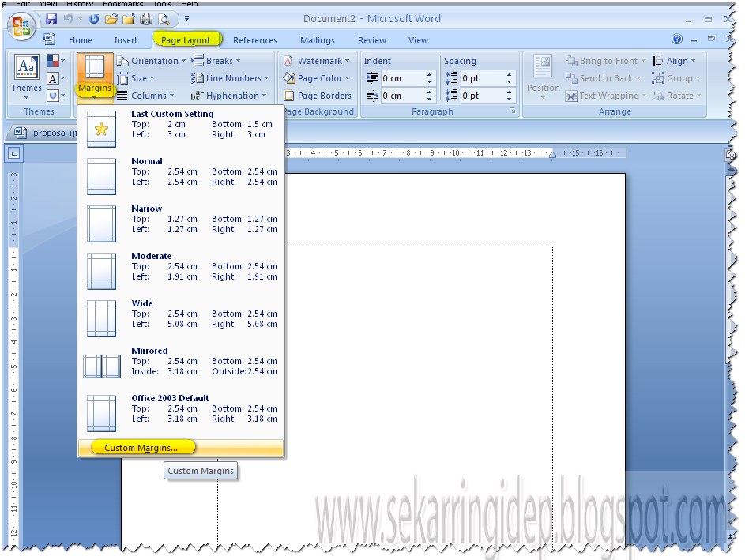Open the page Size menu
This screenshot has height=560, width=745.
point(136,78)
